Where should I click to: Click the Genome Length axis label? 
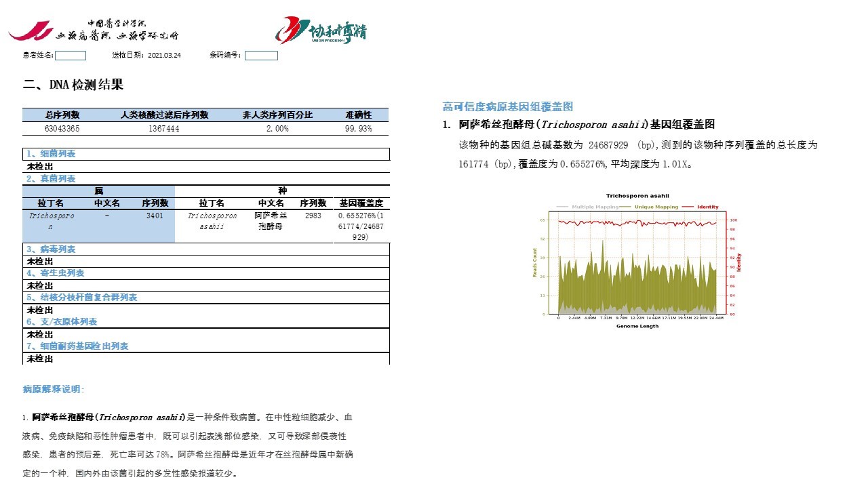pyautogui.click(x=637, y=326)
